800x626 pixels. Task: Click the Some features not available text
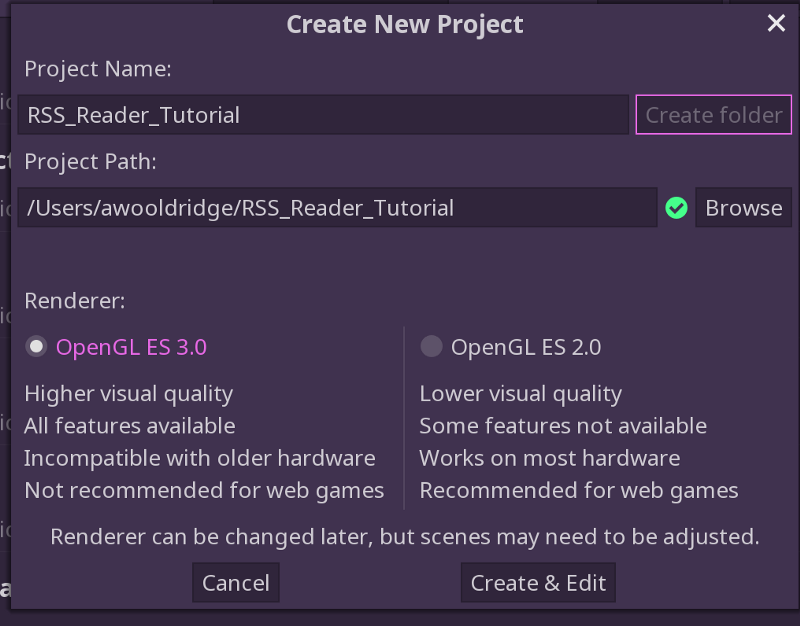pos(563,426)
